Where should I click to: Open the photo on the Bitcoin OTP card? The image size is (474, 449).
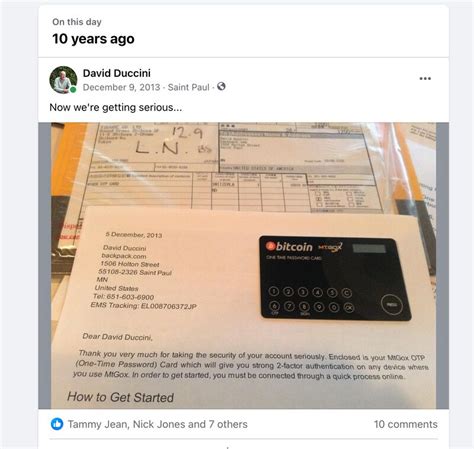click(x=335, y=278)
